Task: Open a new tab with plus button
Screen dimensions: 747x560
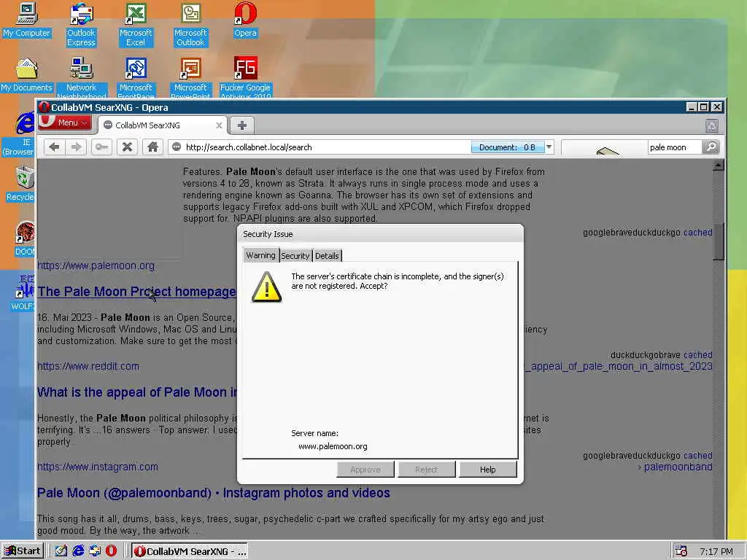Action: tap(242, 125)
